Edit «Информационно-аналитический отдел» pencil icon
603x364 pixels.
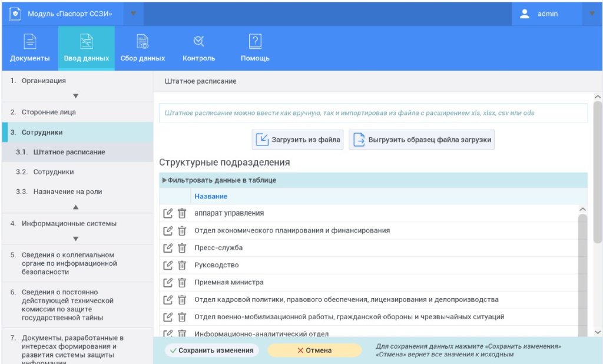[x=168, y=332]
